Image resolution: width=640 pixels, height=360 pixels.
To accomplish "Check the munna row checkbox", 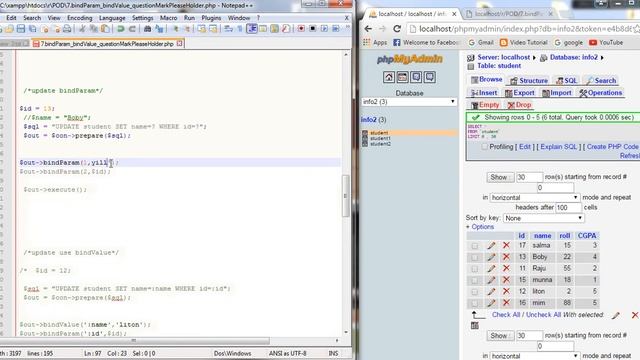I will tap(474, 280).
